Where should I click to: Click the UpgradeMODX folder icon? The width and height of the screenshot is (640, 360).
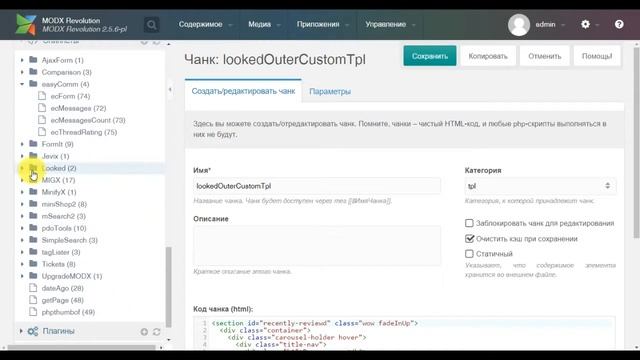(x=33, y=276)
